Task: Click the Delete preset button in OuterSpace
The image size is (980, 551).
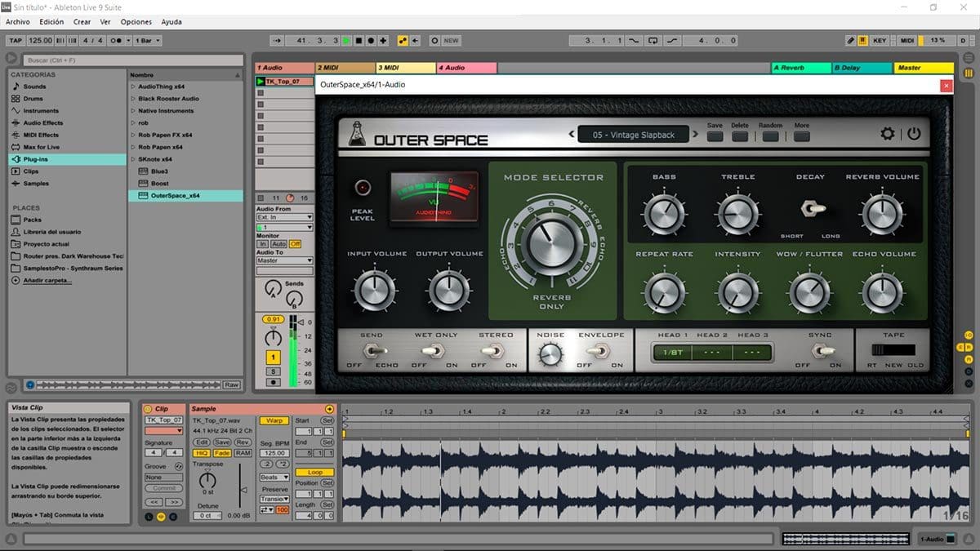Action: (x=740, y=136)
